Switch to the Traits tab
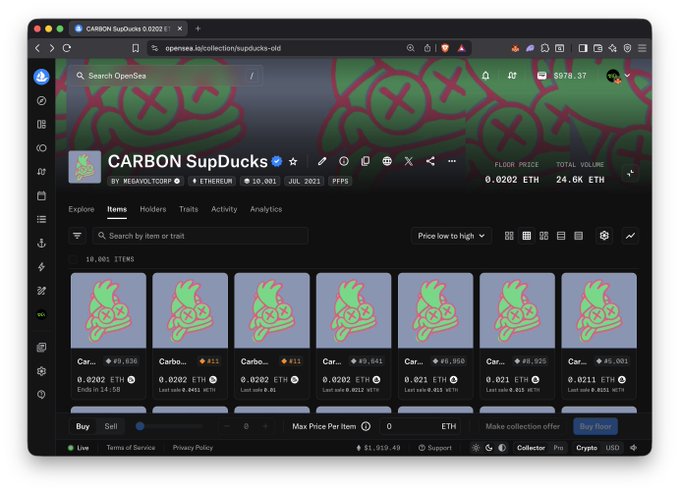 click(188, 209)
